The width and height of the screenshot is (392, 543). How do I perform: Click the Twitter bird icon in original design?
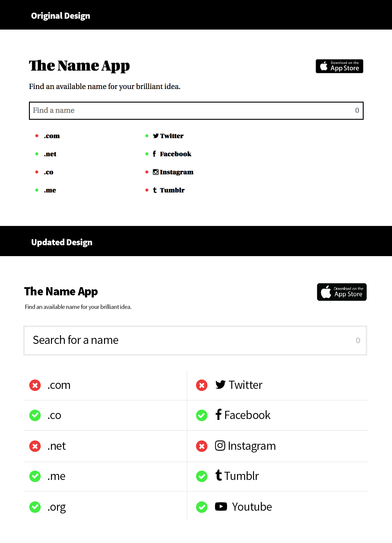[156, 136]
